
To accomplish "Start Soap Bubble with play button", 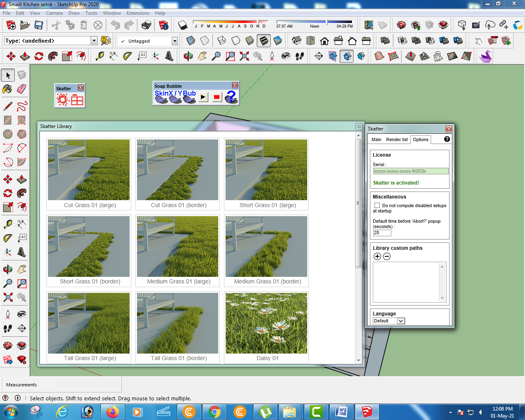I will click(x=203, y=97).
